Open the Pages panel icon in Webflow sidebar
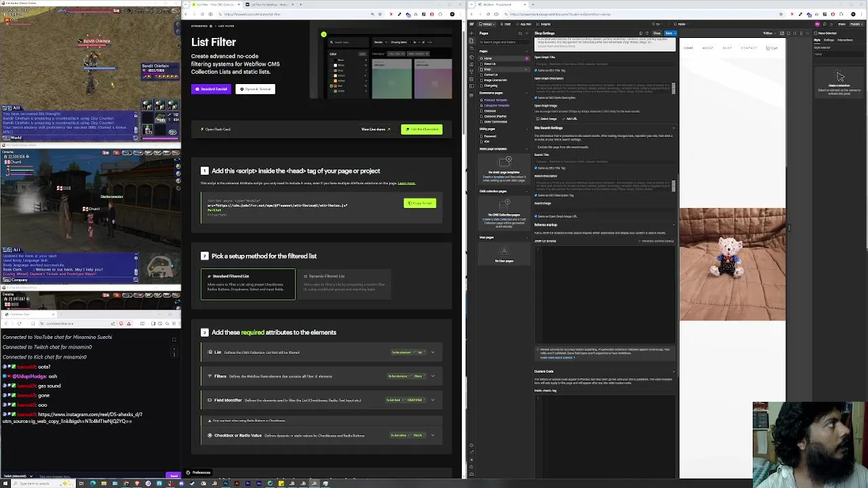 point(471,41)
